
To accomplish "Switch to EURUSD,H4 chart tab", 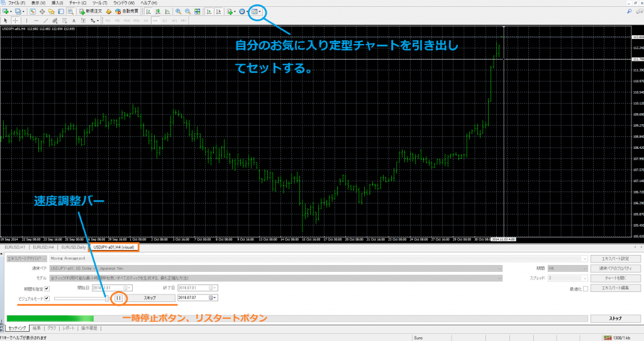I will [x=43, y=247].
